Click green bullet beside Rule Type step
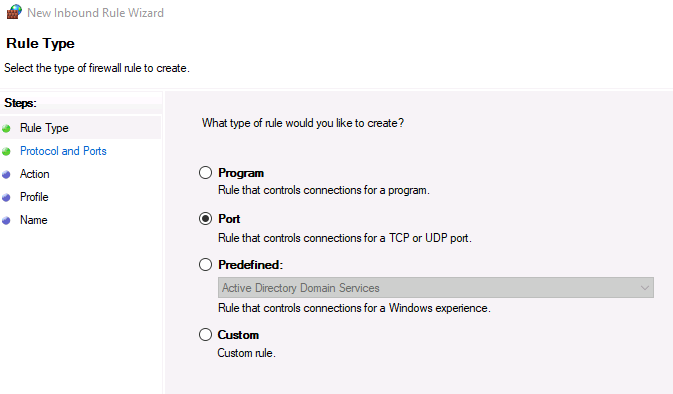Viewport: 673px width, 394px height. (x=6, y=128)
